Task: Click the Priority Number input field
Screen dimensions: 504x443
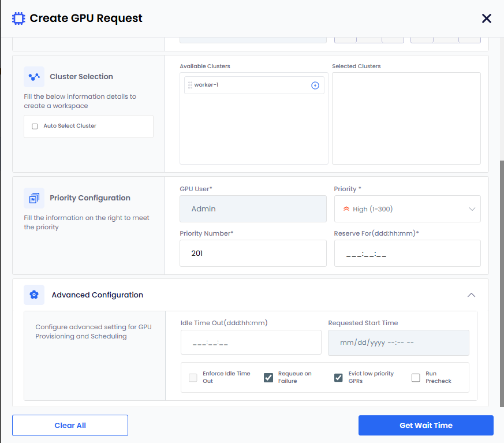Action: 253,254
